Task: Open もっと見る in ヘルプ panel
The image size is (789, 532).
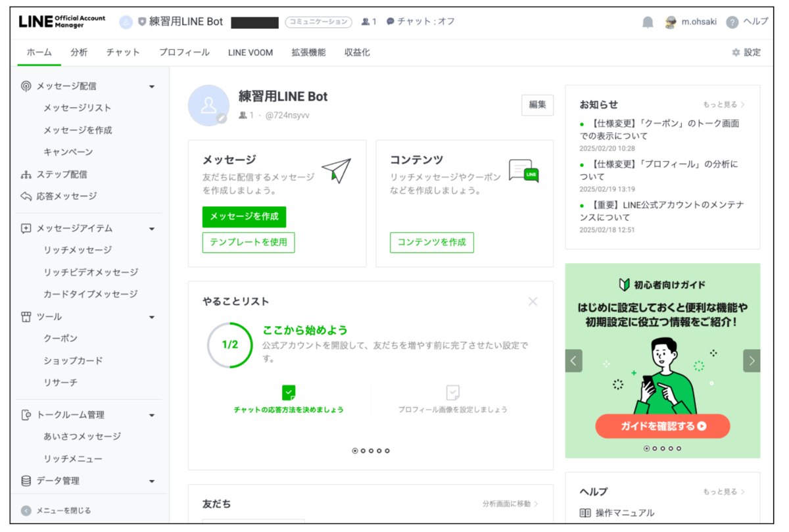Action: pyautogui.click(x=724, y=492)
